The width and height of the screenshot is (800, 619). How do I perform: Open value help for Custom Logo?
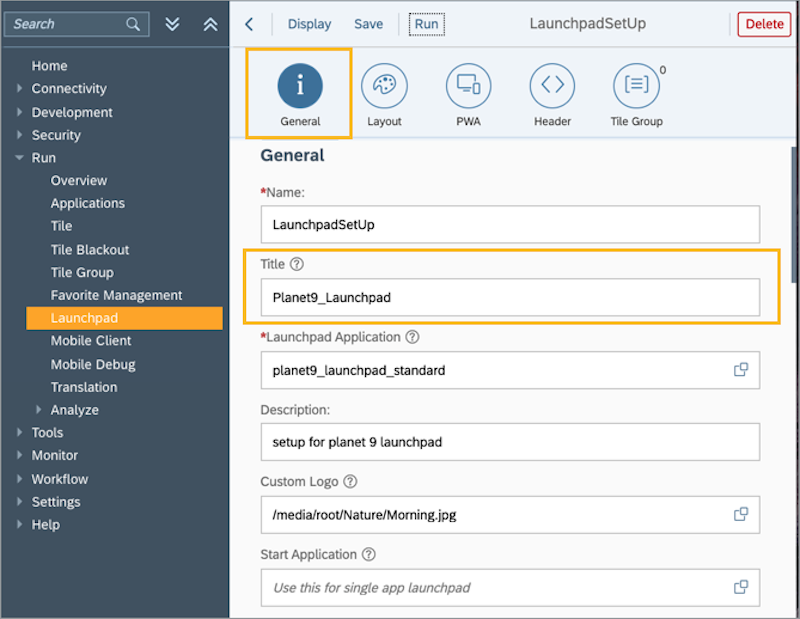point(741,515)
